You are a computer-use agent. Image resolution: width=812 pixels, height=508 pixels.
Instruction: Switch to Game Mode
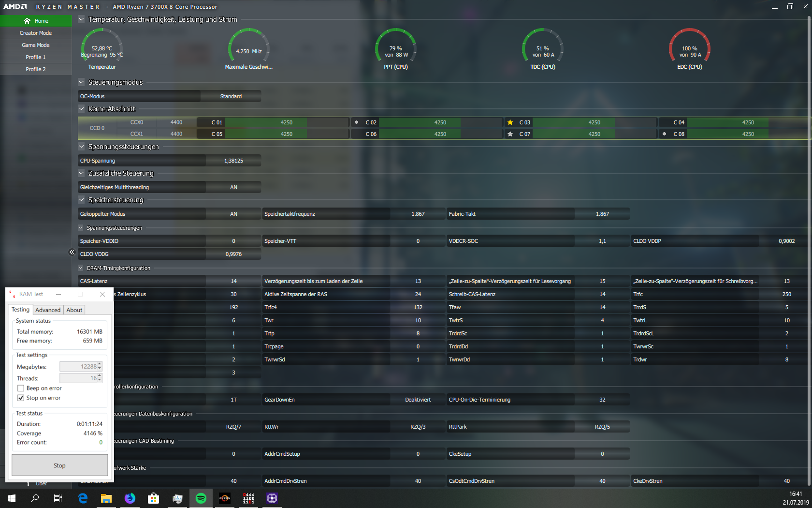(36, 45)
